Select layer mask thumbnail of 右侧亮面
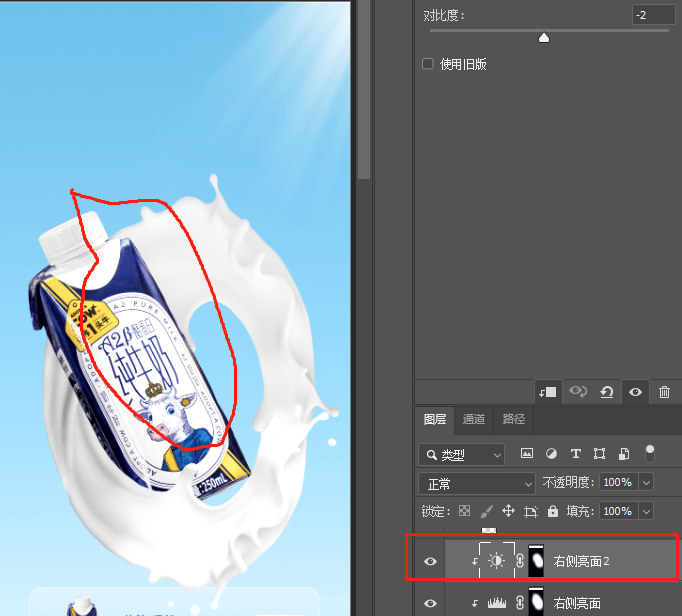Image resolution: width=682 pixels, height=616 pixels. pos(536,601)
